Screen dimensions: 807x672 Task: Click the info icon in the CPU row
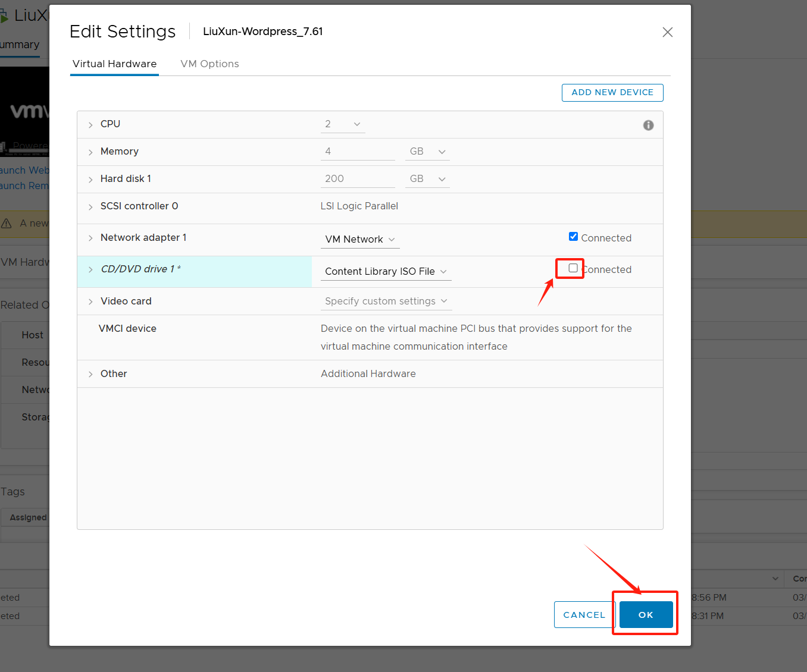click(648, 125)
